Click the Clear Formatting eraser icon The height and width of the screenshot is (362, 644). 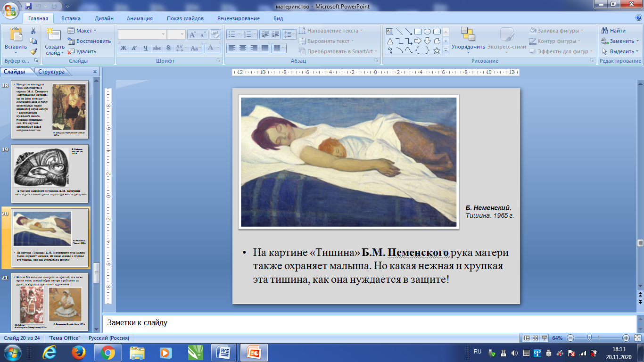pos(215,34)
